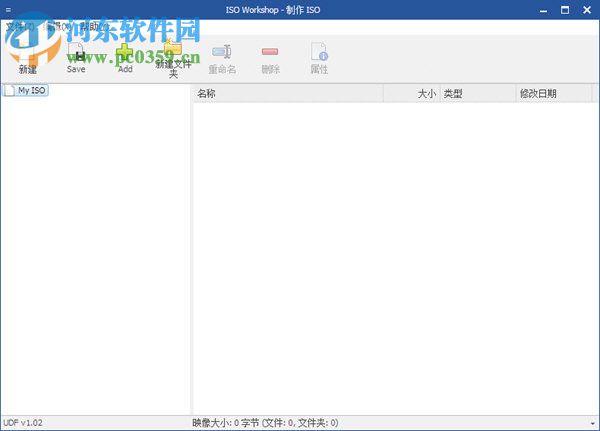Open the 帮助 (Help) menu
The image size is (600, 431).
(93, 26)
